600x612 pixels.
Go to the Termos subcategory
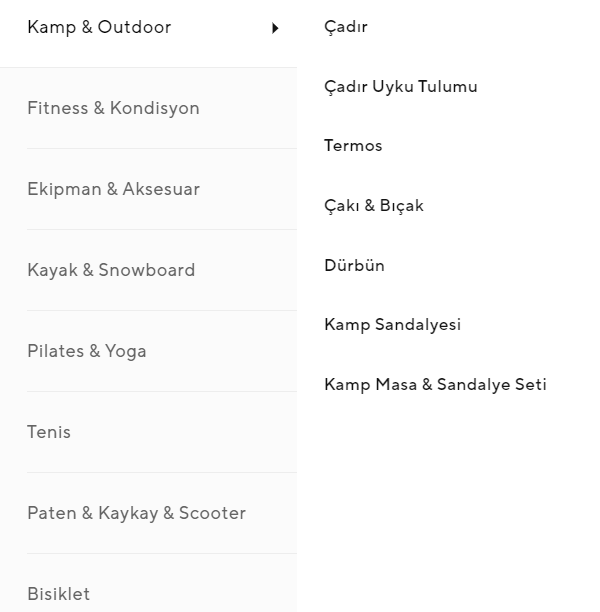[x=353, y=146]
